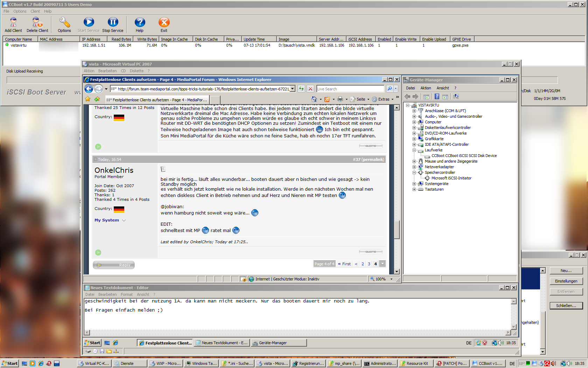
Task: Open the Client menu in CCBoot
Action: pos(35,11)
